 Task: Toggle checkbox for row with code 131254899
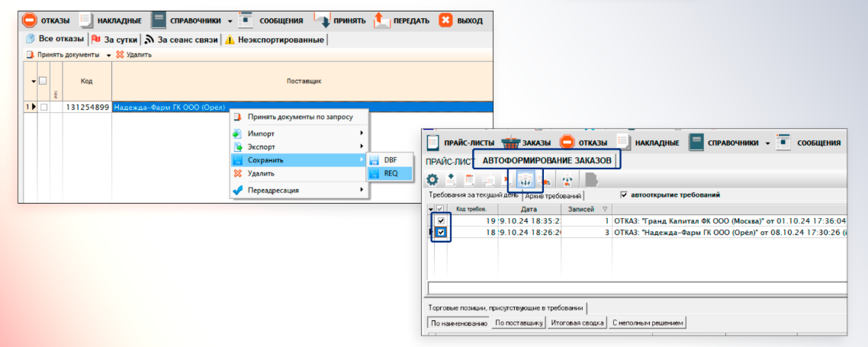(43, 108)
